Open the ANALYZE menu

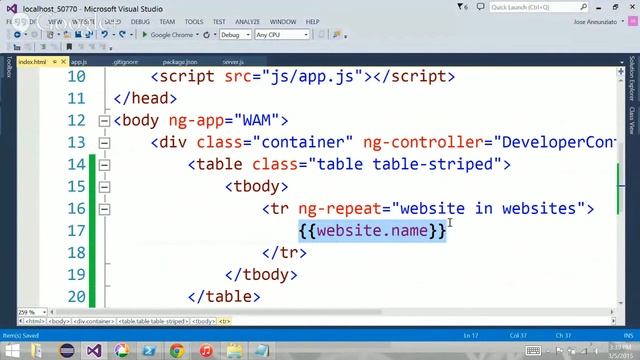pos(247,22)
